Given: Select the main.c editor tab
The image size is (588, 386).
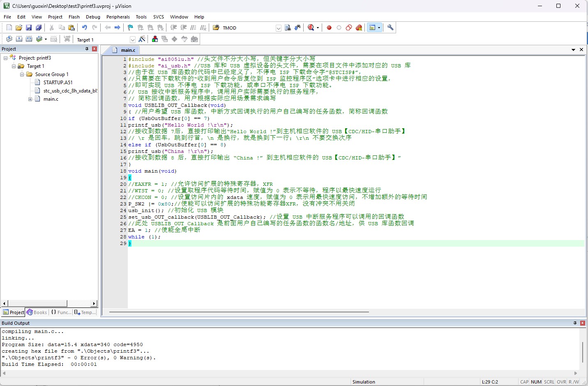Looking at the screenshot, I should (125, 50).
